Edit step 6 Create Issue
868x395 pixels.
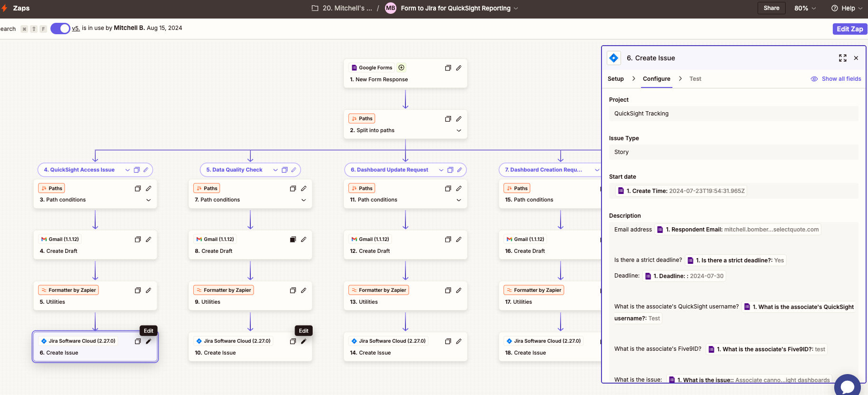coord(148,341)
